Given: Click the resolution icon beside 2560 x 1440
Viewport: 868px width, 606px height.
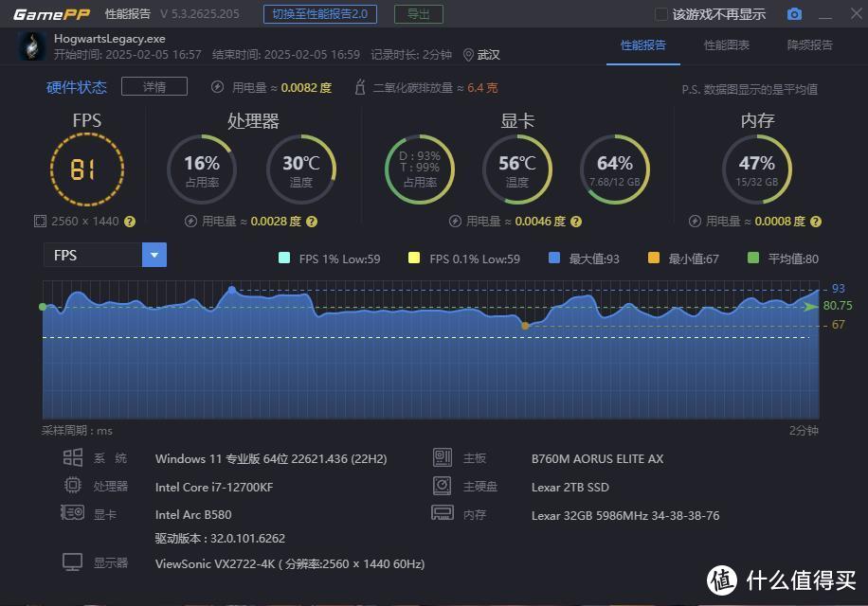Looking at the screenshot, I should click(x=40, y=222).
